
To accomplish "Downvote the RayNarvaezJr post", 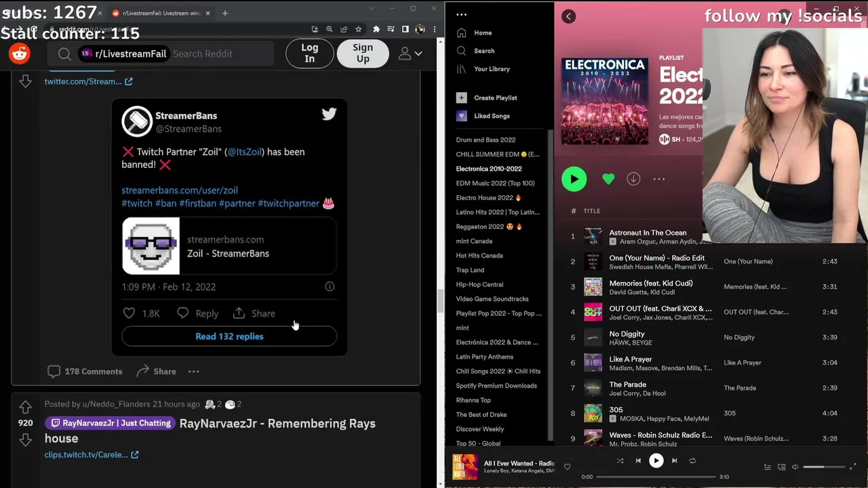I will 25,440.
